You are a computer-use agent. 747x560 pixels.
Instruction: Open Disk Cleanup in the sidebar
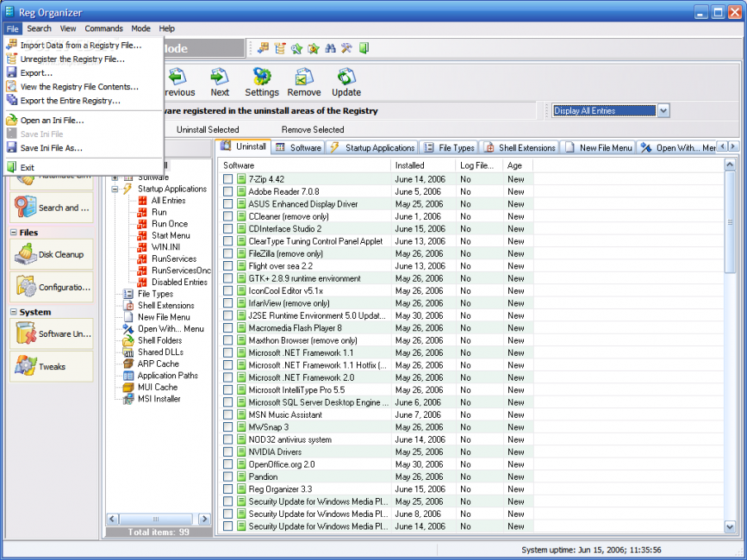coord(52,254)
